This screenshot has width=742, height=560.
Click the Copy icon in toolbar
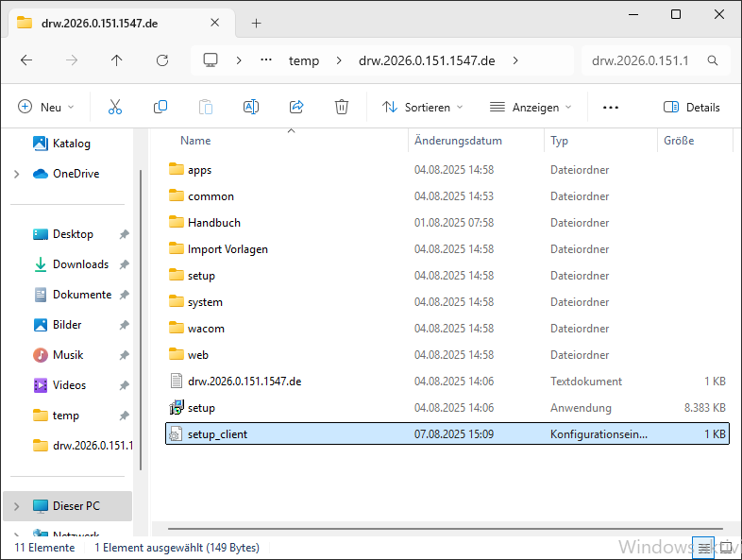(160, 107)
